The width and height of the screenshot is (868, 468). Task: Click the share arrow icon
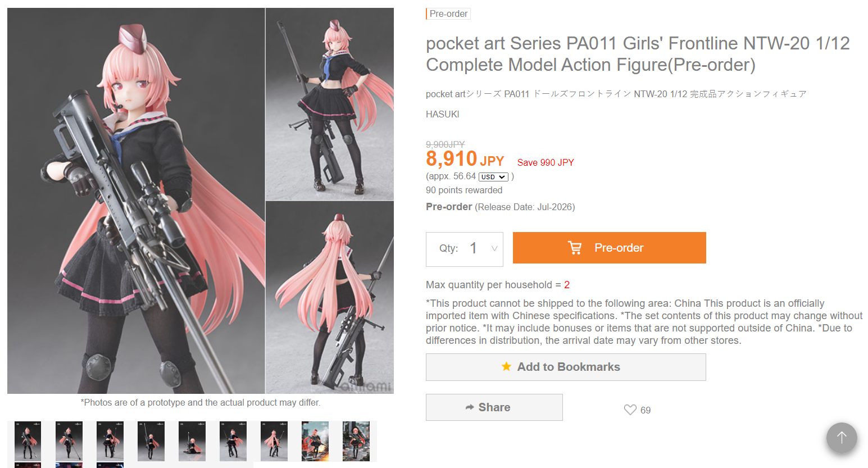(470, 407)
